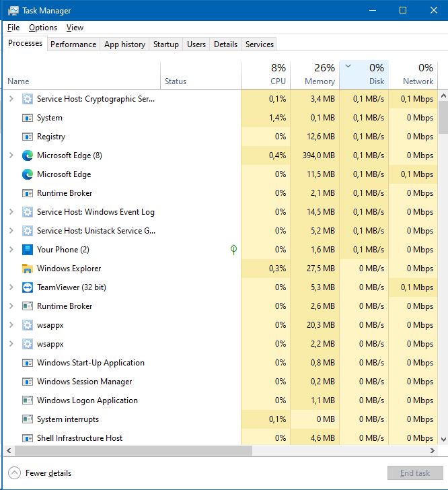The width and height of the screenshot is (448, 490).
Task: Sort by the Disk column header
Action: (x=364, y=75)
